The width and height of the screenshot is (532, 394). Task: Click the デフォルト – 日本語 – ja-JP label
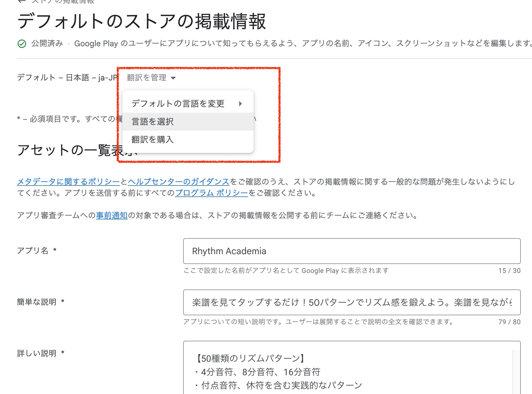pyautogui.click(x=67, y=78)
